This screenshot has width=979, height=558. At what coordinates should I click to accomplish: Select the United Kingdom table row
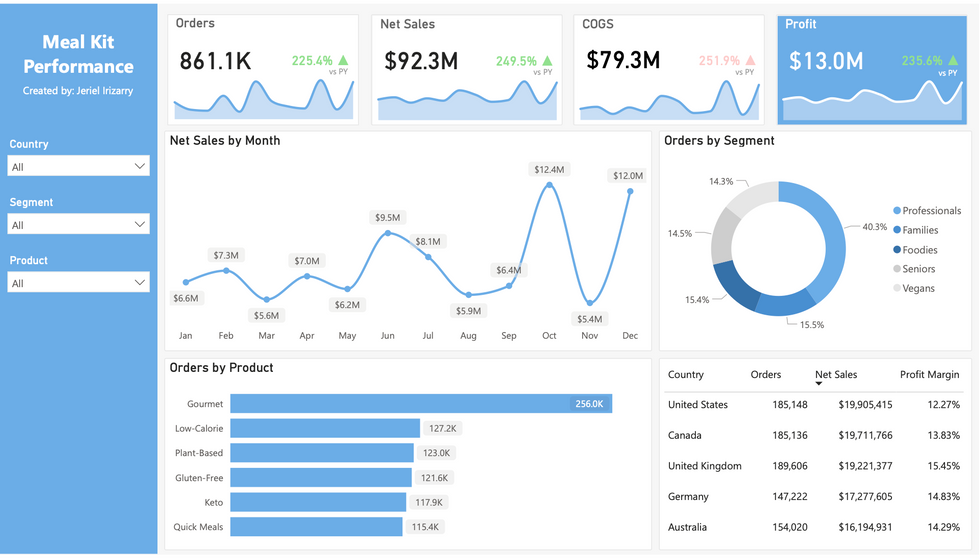click(x=814, y=466)
